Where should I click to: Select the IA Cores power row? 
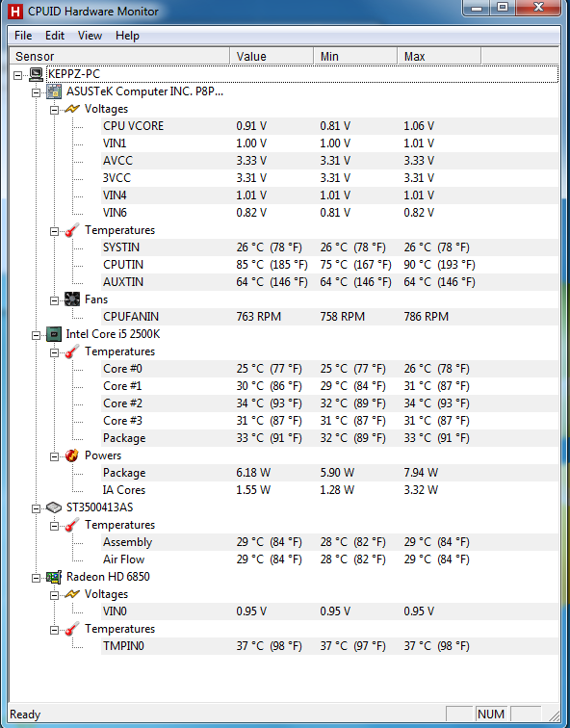pos(329,490)
